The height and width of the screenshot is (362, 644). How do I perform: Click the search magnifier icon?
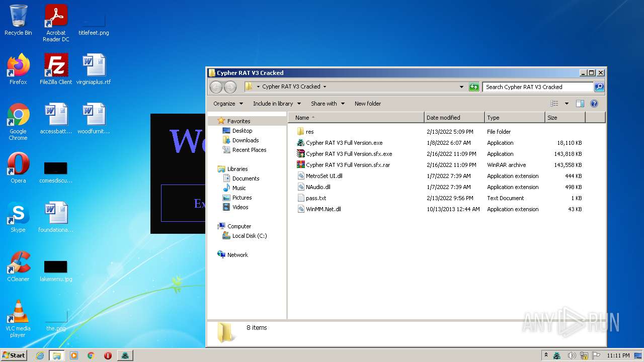pos(599,87)
